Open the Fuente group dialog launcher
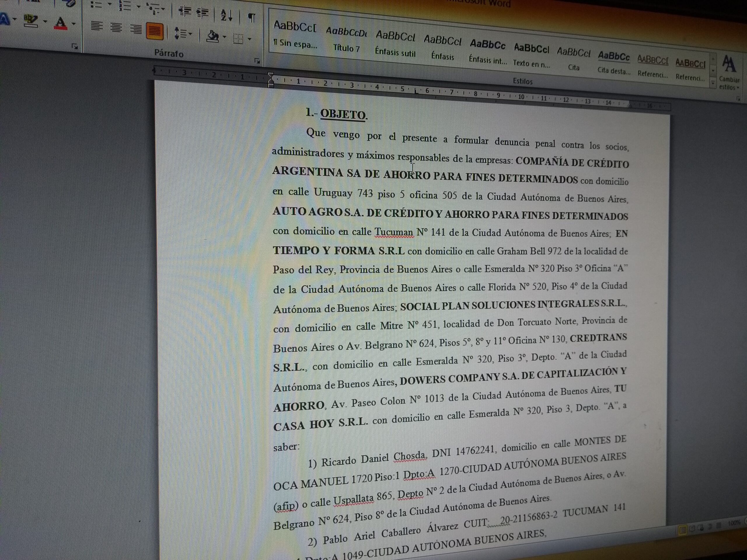 pyautogui.click(x=75, y=47)
